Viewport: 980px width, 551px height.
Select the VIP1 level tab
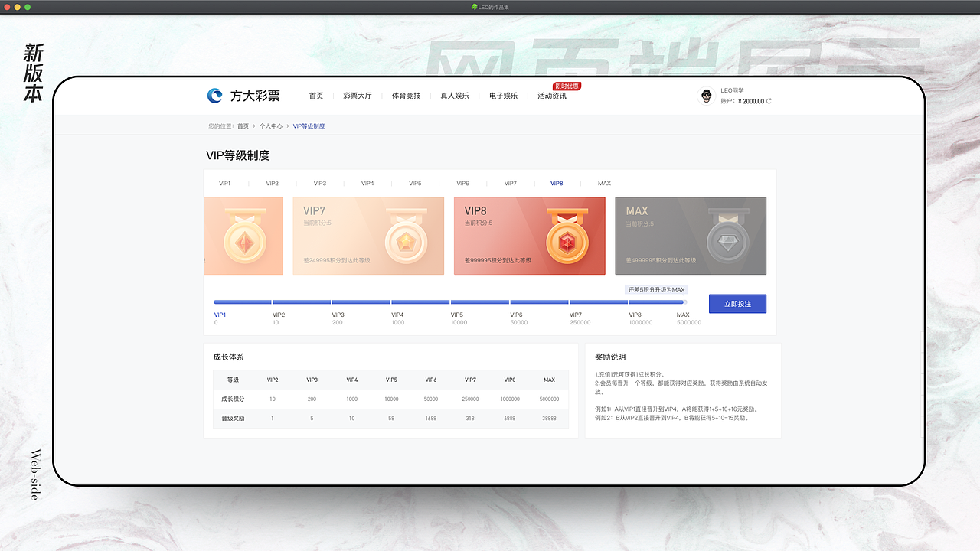click(x=224, y=184)
